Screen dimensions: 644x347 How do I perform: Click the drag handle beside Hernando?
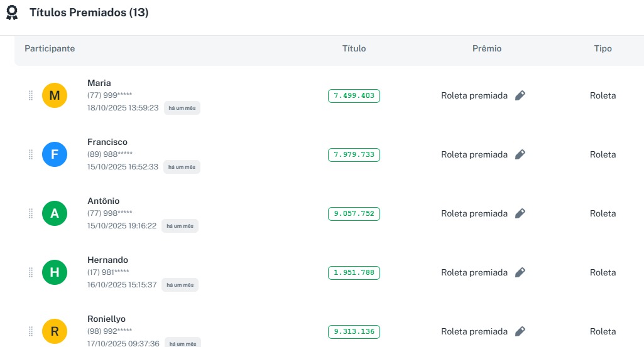[x=30, y=272]
